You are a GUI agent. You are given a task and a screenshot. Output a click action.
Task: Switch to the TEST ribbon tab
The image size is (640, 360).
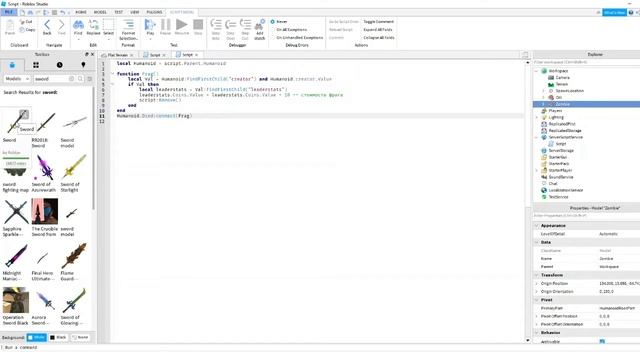[119, 12]
